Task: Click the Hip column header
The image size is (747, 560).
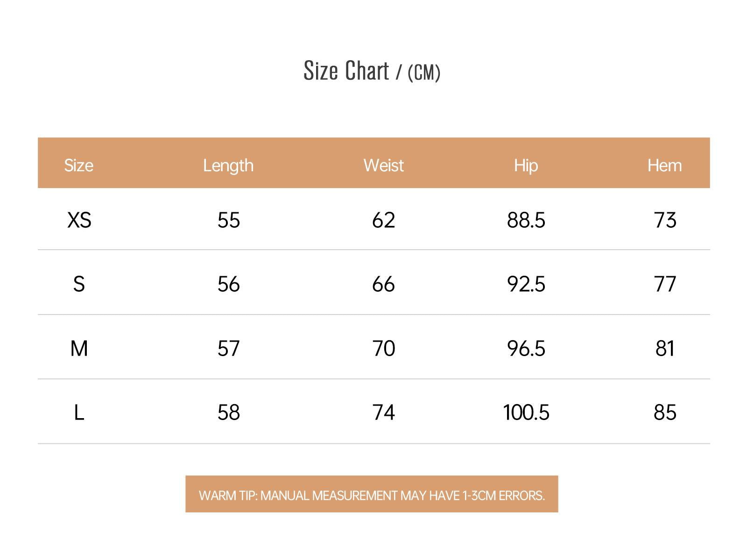Action: coord(526,165)
